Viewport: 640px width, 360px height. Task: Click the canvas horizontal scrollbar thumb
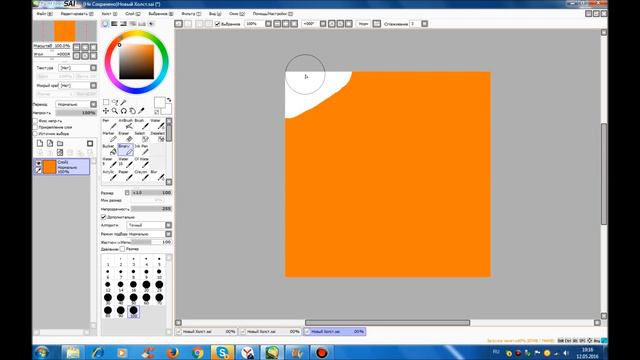(387, 322)
